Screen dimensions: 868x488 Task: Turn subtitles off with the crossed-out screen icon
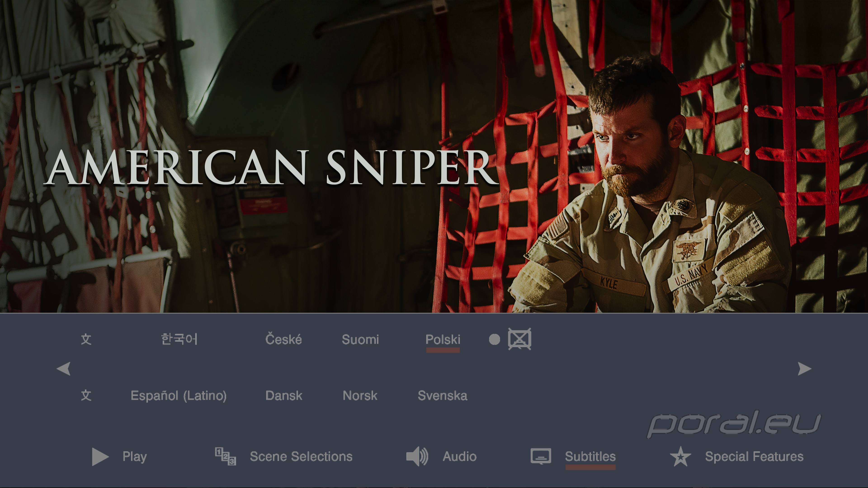click(x=519, y=339)
